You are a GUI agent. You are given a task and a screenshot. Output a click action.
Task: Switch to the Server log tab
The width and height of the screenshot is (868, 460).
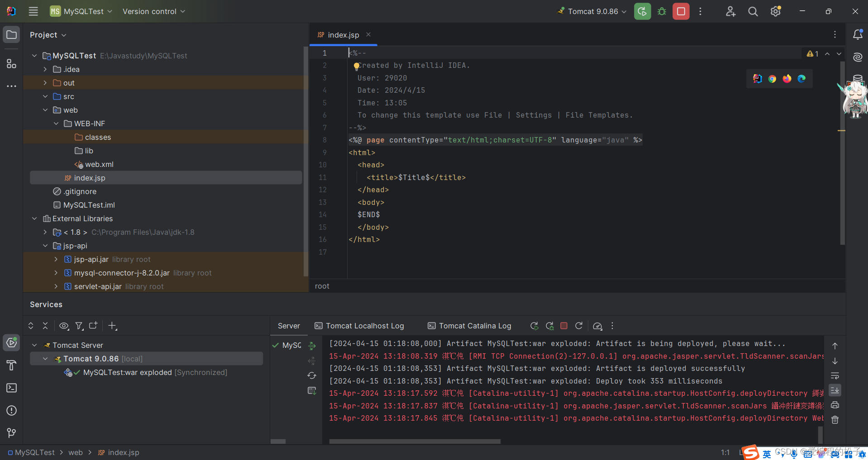(289, 326)
